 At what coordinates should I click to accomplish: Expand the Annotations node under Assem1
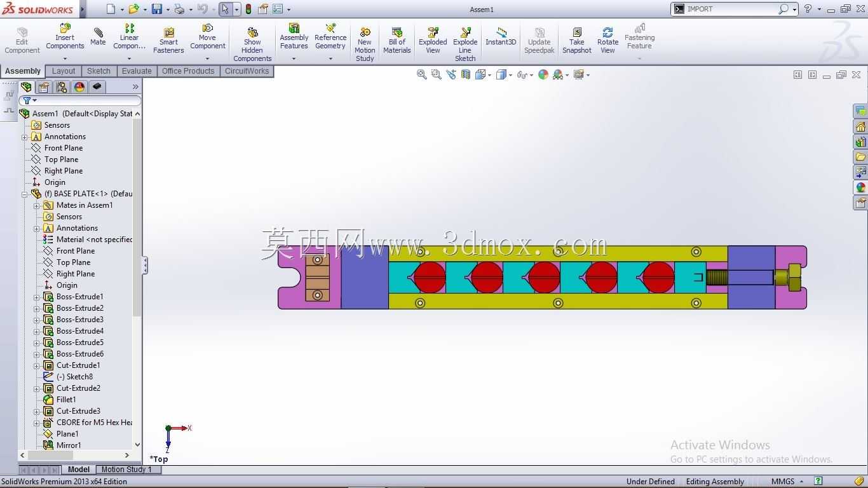24,137
